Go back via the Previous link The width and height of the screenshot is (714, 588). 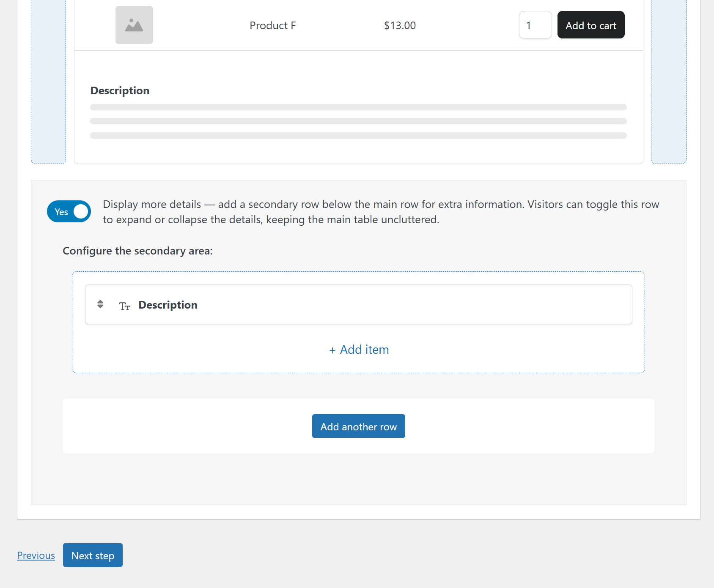click(36, 555)
